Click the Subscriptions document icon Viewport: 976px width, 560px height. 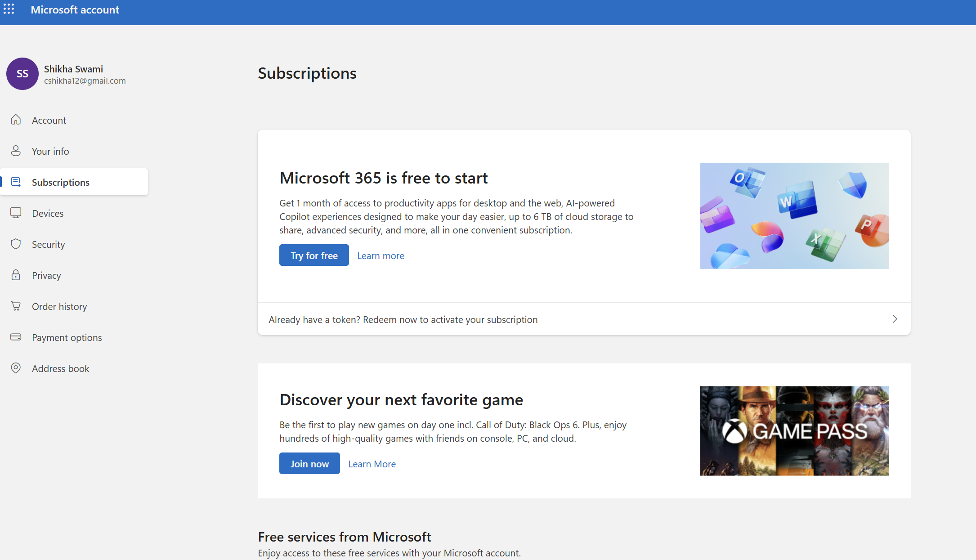click(16, 182)
